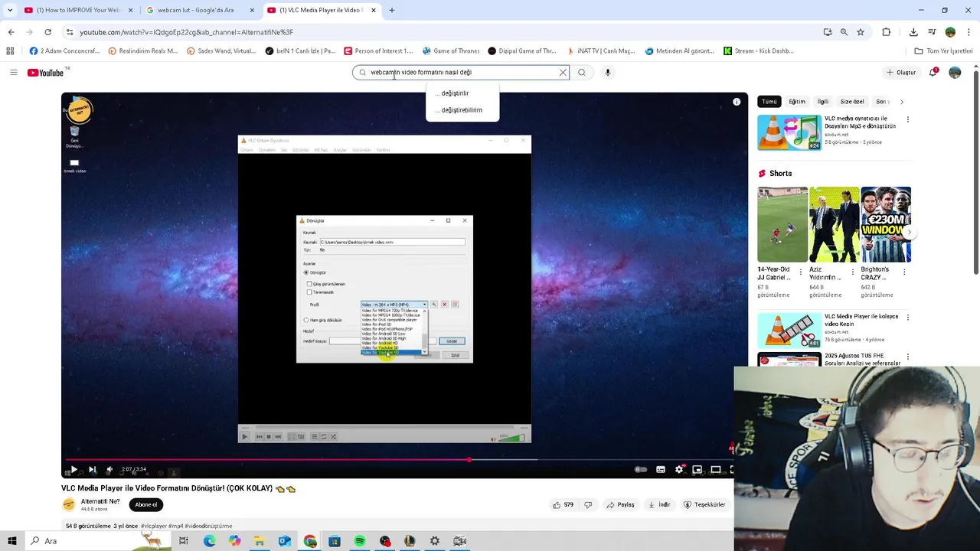This screenshot has width=980, height=551.
Task: Toggle subtitles in the video player
Action: click(x=661, y=469)
